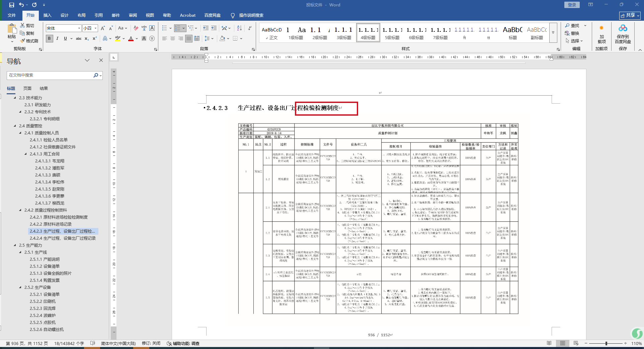
Task: Adjust the zoom slider handle
Action: pos(606,343)
